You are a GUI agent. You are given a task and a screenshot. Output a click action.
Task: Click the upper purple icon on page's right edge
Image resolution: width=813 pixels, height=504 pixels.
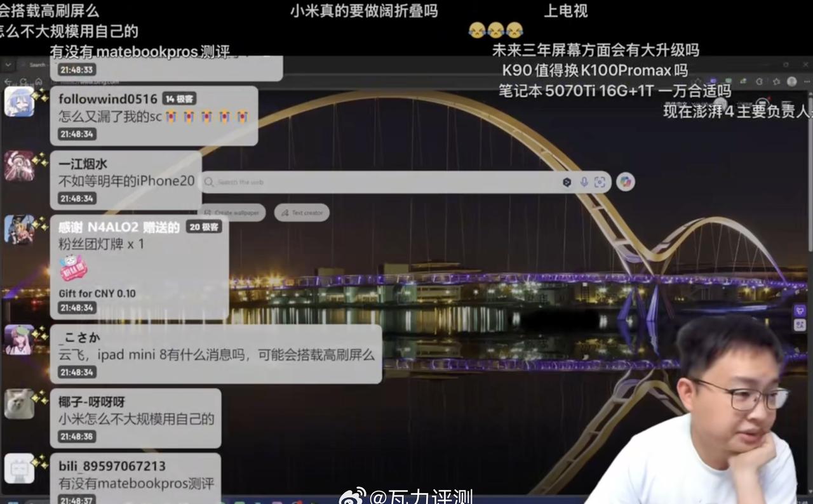[800, 310]
